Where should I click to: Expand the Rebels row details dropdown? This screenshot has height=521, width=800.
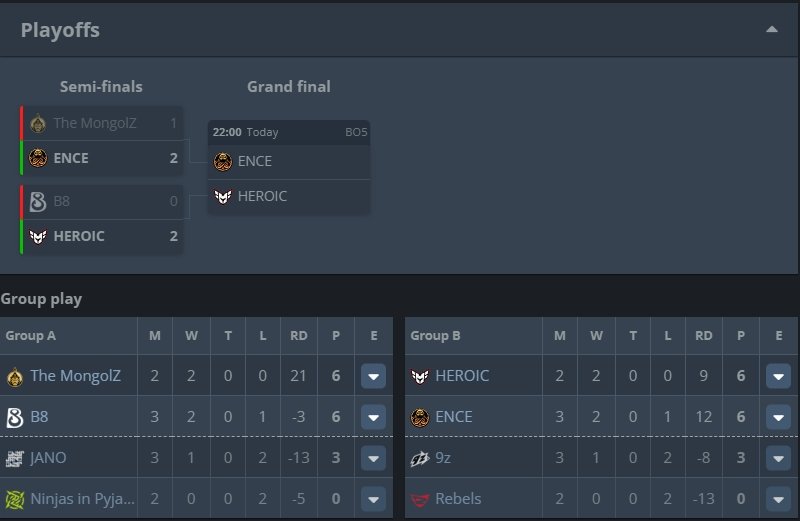coord(778,499)
